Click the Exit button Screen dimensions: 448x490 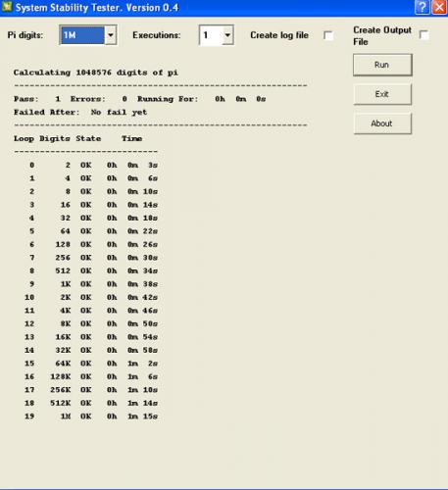pyautogui.click(x=382, y=94)
